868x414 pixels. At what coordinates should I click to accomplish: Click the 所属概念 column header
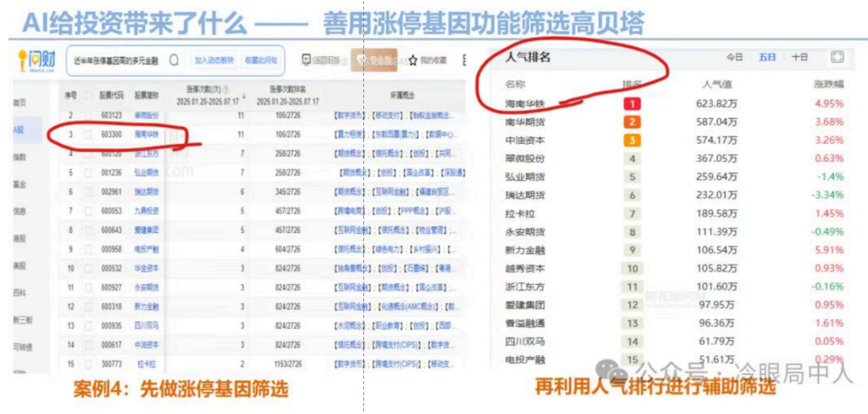click(402, 95)
